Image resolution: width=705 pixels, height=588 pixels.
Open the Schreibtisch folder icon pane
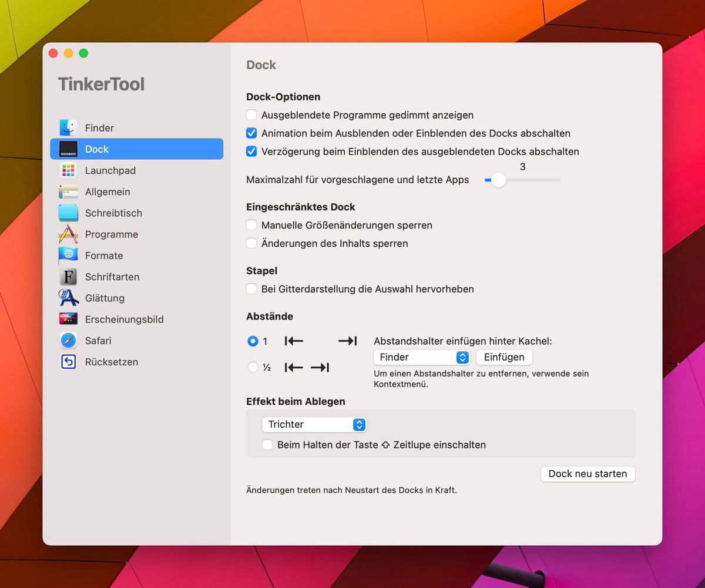pyautogui.click(x=68, y=213)
